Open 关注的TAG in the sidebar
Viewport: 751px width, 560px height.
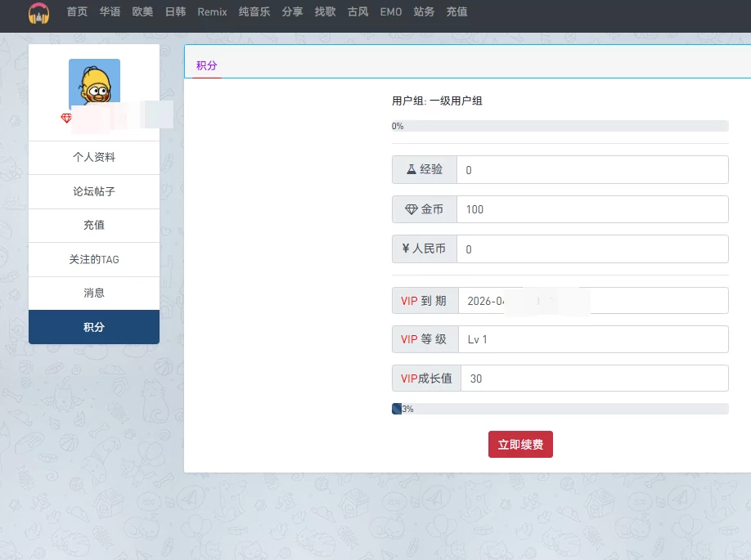[94, 259]
